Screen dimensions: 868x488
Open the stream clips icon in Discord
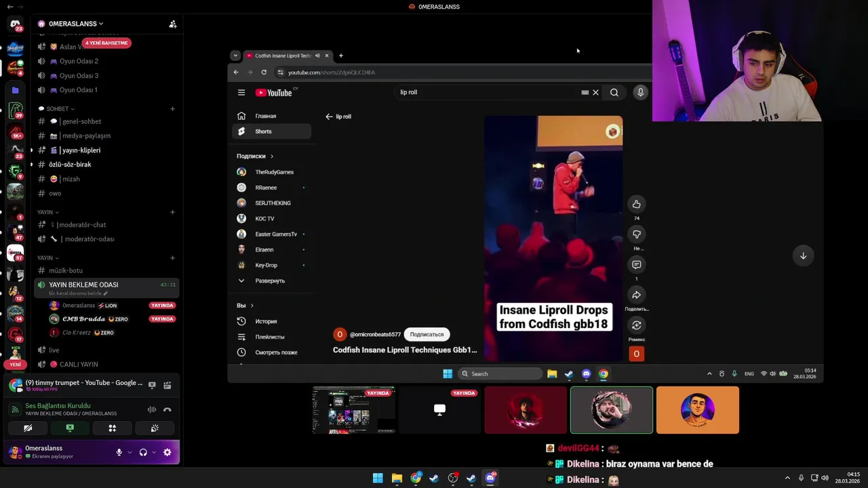(x=167, y=385)
